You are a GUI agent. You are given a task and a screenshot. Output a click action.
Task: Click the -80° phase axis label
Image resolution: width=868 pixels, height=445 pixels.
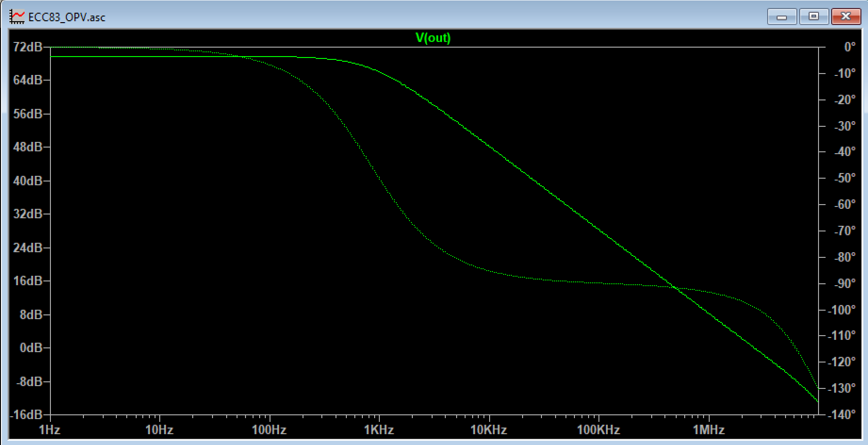point(844,257)
